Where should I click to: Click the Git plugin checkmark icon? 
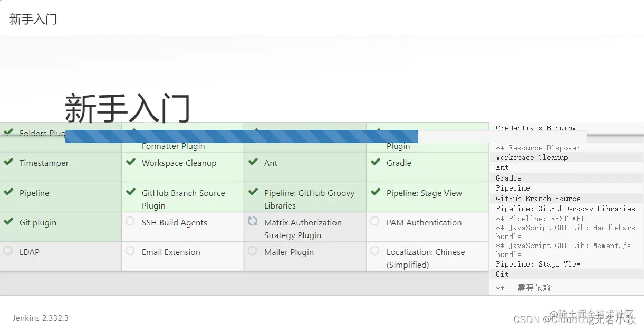pyautogui.click(x=8, y=221)
